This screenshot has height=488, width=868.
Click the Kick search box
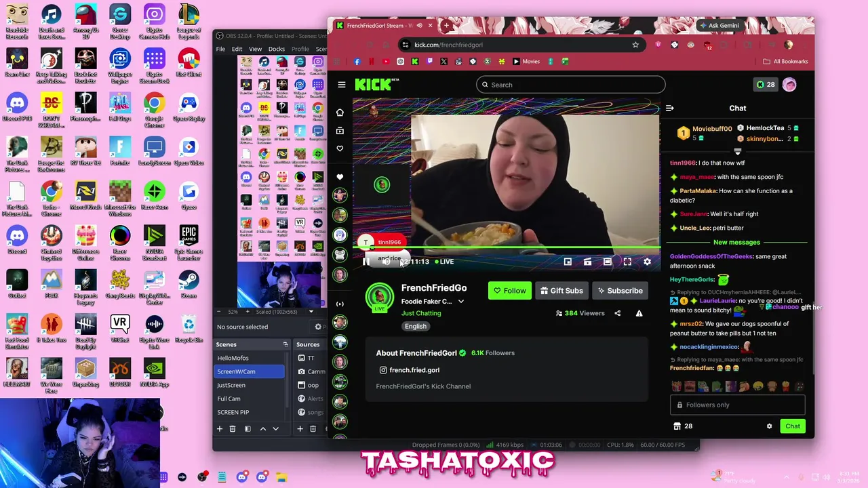point(570,85)
